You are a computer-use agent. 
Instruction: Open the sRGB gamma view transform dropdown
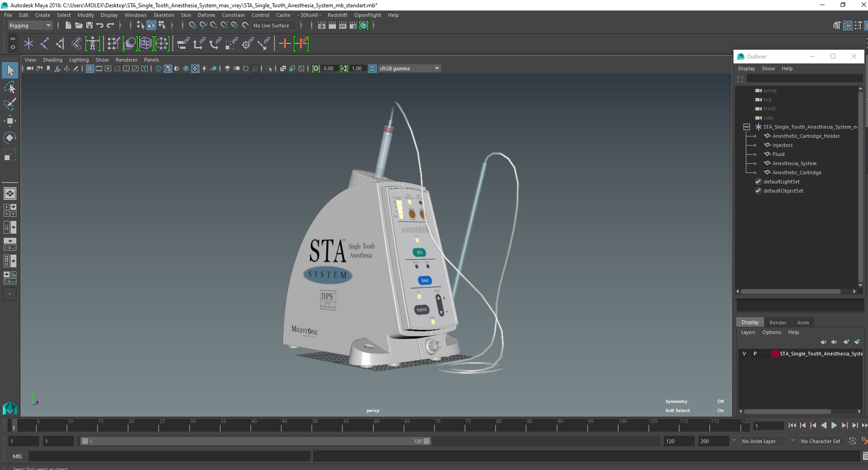pyautogui.click(x=409, y=68)
